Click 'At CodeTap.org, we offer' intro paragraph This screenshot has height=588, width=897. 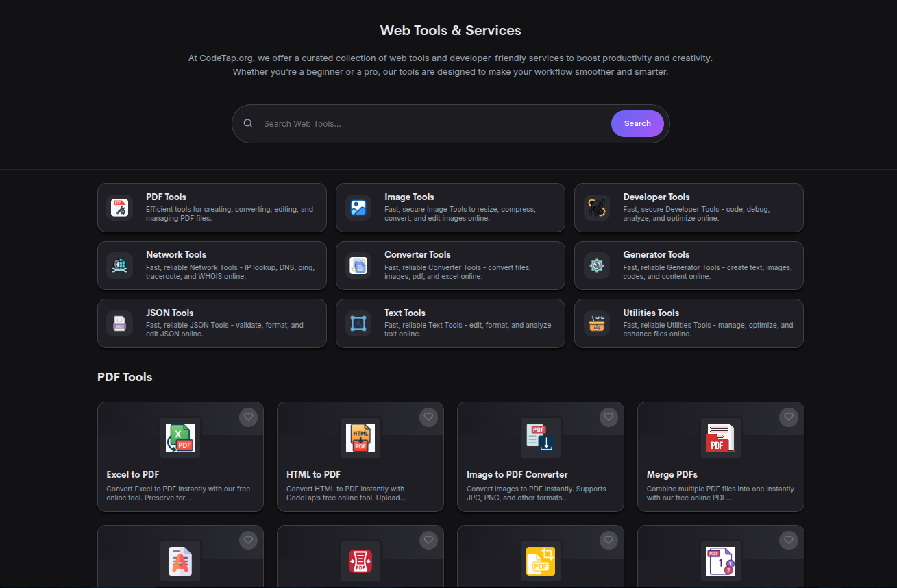(450, 65)
